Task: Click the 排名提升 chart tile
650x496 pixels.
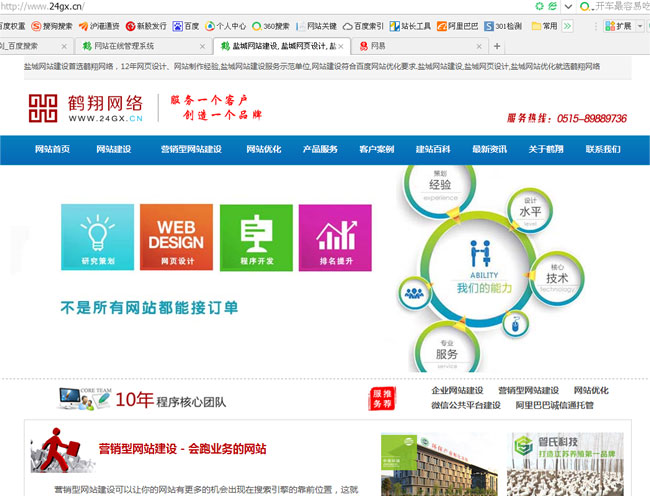Action: pos(335,237)
